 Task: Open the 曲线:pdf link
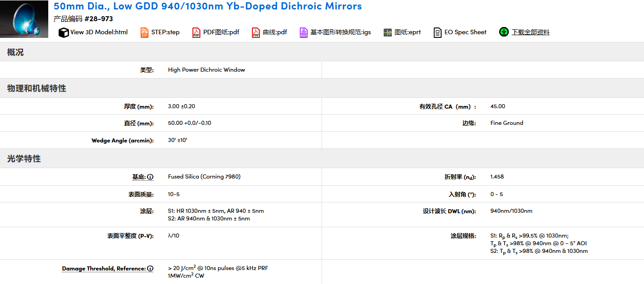coord(275,32)
